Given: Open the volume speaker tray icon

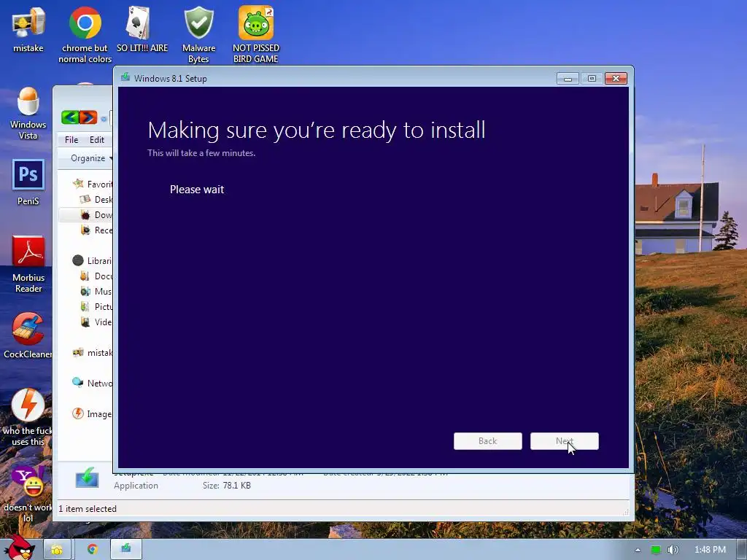Looking at the screenshot, I should (673, 550).
